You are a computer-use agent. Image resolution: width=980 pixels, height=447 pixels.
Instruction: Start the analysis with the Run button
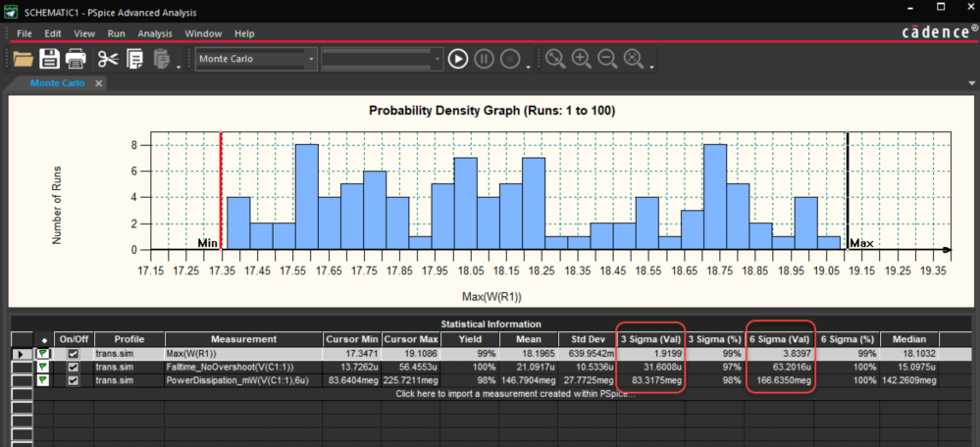pyautogui.click(x=458, y=59)
